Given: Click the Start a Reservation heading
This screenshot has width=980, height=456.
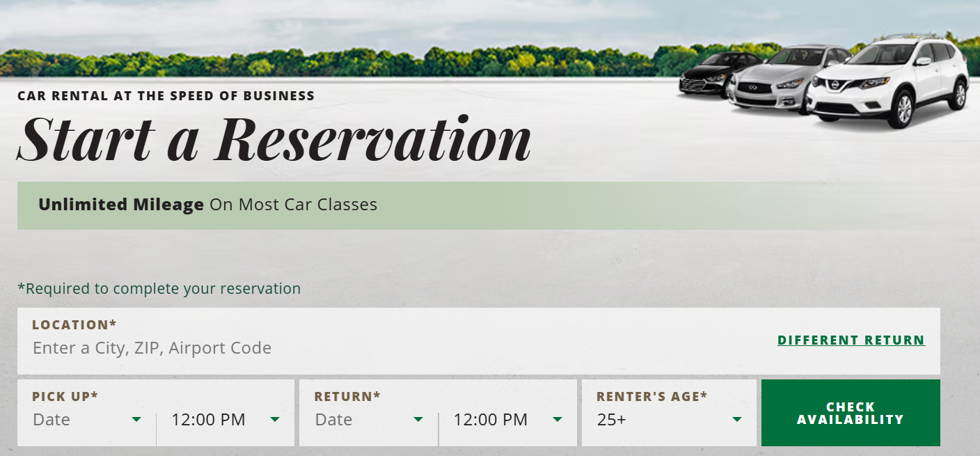Looking at the screenshot, I should [274, 139].
